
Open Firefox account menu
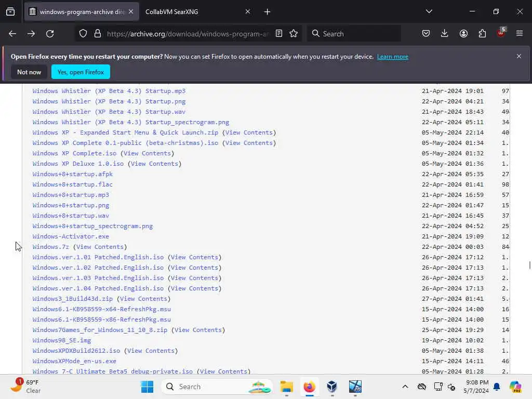tap(463, 34)
